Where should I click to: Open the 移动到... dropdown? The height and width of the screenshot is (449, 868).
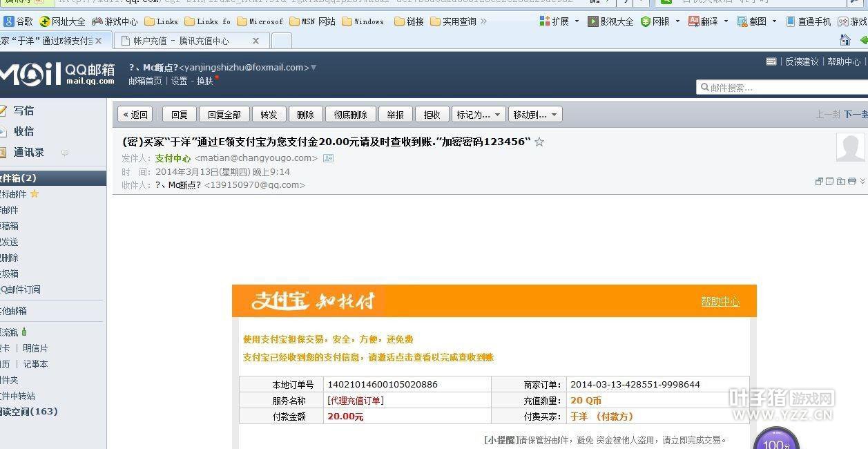[x=535, y=115]
